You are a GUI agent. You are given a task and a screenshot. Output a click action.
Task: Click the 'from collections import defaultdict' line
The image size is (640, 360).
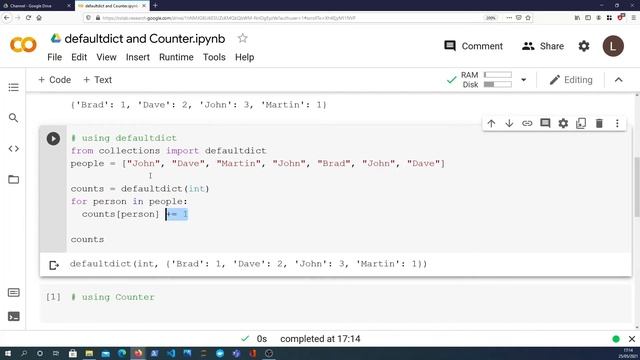169,151
